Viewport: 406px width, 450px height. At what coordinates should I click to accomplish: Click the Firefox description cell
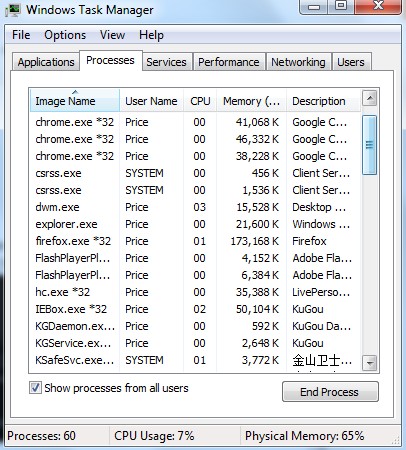(x=309, y=241)
